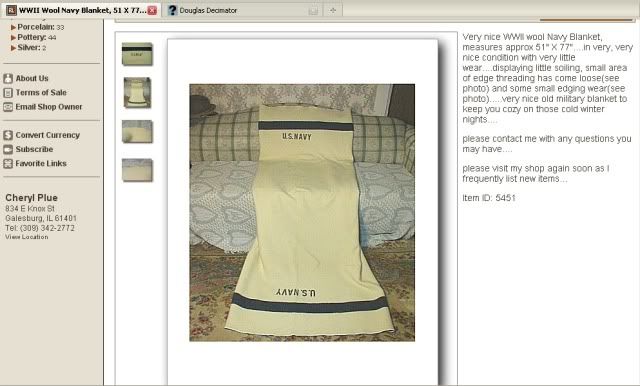640x386 pixels.
Task: Select the third close-up thumbnail
Action: (137, 131)
